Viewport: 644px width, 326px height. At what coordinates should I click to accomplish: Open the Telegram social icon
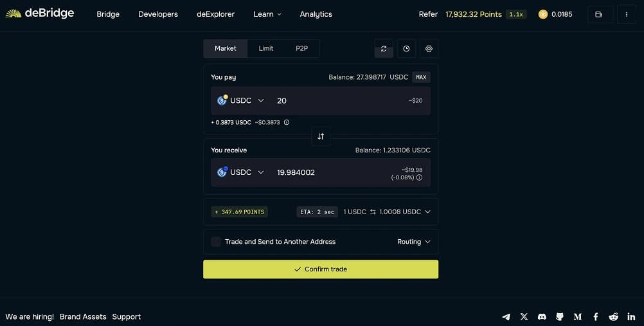[x=506, y=317]
